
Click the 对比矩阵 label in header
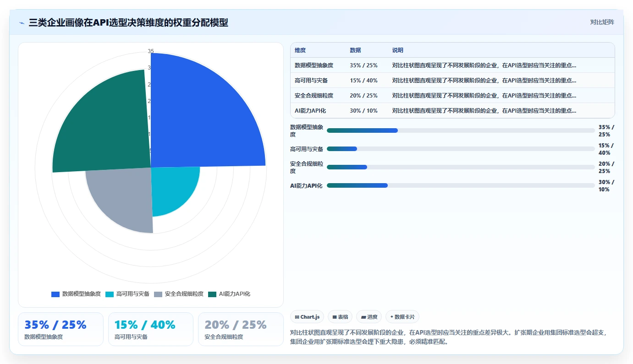[602, 22]
